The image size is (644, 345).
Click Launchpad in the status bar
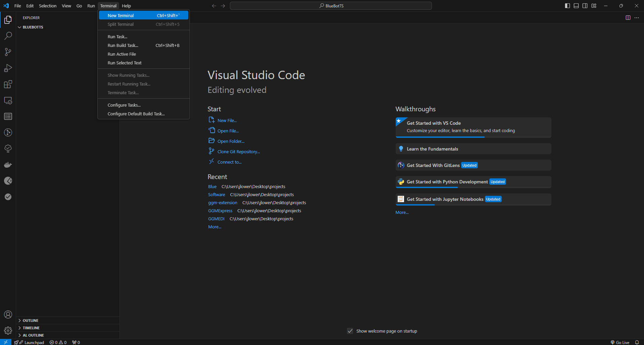29,342
